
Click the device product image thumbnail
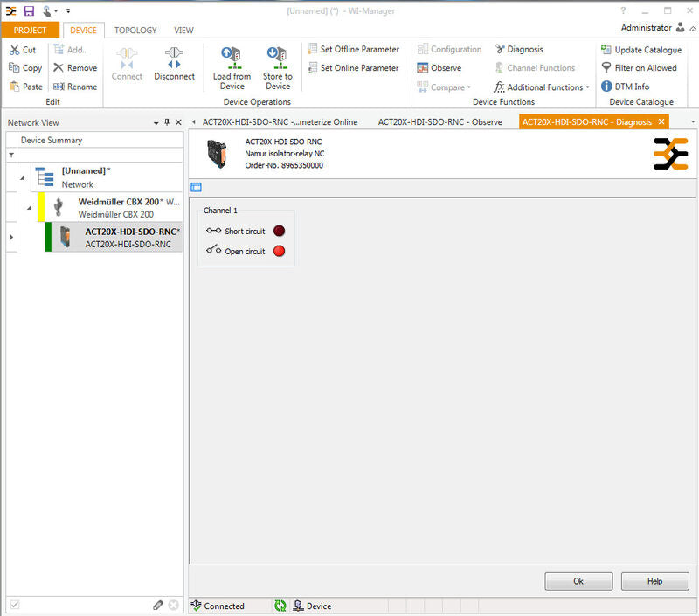218,153
